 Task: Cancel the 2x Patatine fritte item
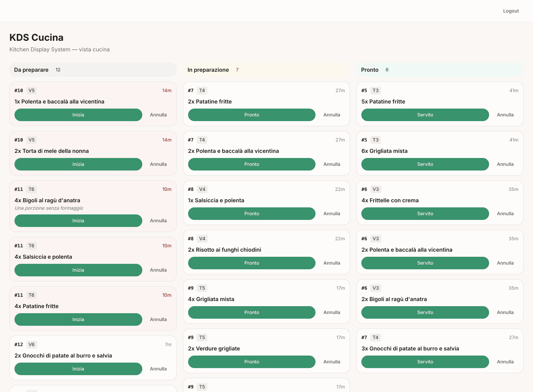[x=332, y=115]
